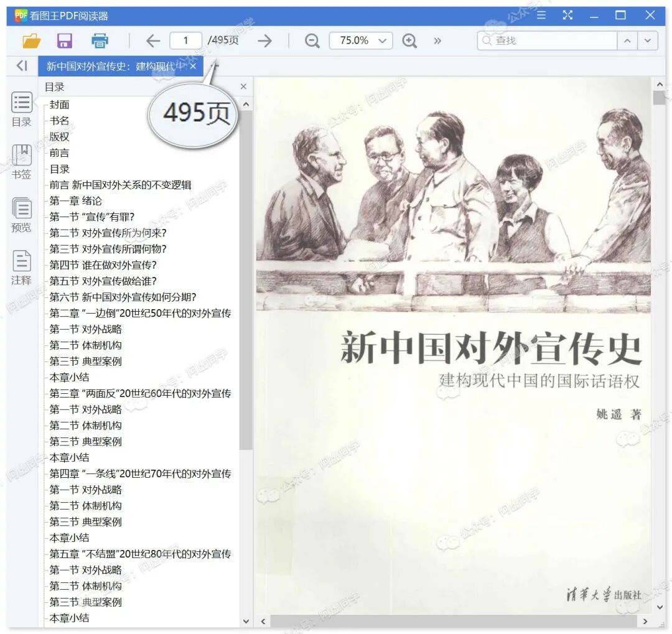
Task: Collapse the sidebar with the double-arrow toggle
Action: [x=22, y=66]
